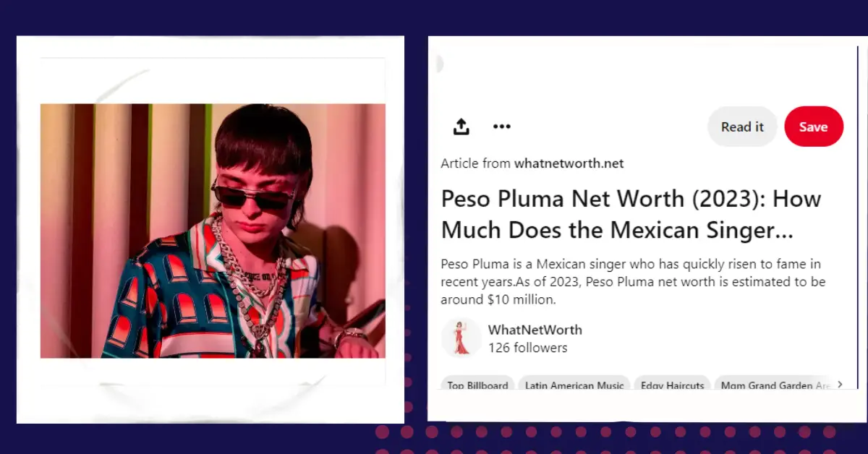The height and width of the screenshot is (454, 868).
Task: Click the Read it button
Action: [742, 127]
